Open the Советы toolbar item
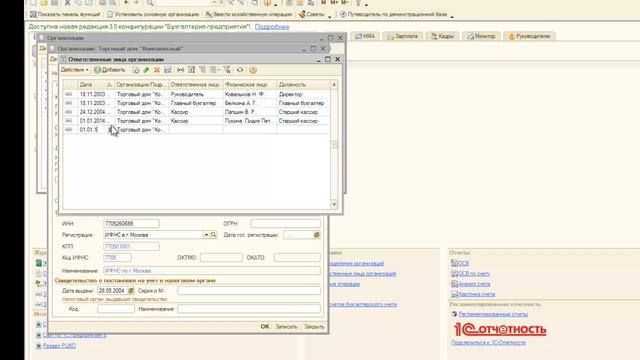Viewport: 640px width, 360px height. click(313, 14)
